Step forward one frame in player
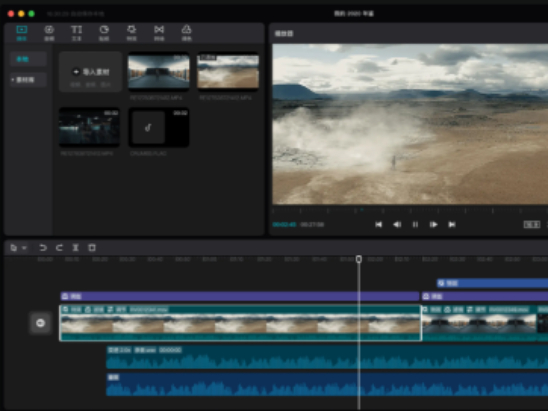This screenshot has width=548, height=411. tap(433, 224)
